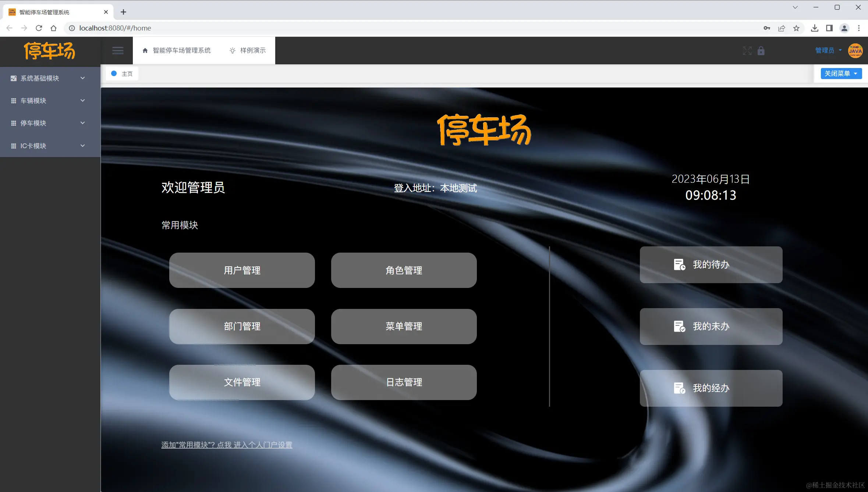Click the lock screen icon
The image size is (868, 492).
(761, 50)
